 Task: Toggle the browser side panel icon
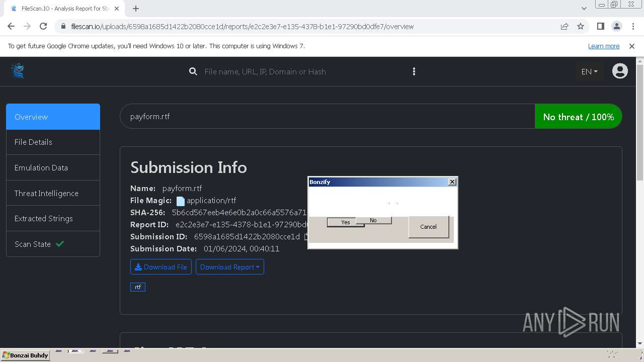click(600, 26)
